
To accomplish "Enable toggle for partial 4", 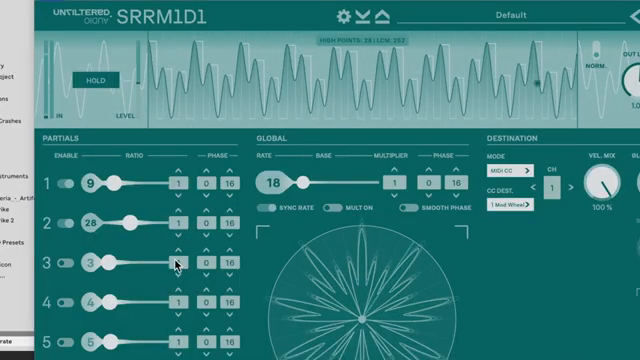I will click(65, 302).
